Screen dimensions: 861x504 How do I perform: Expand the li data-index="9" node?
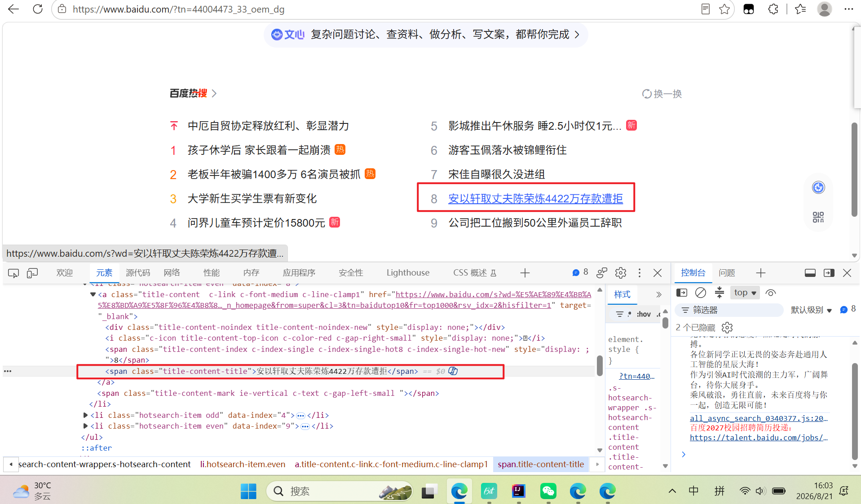85,426
